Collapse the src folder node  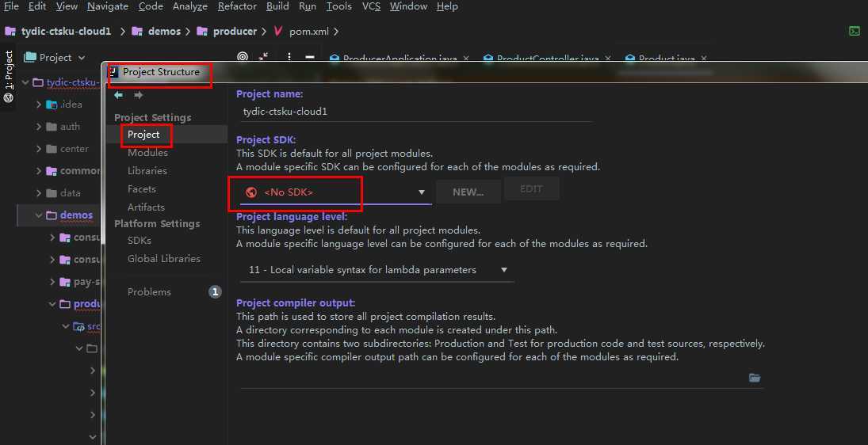(65, 326)
